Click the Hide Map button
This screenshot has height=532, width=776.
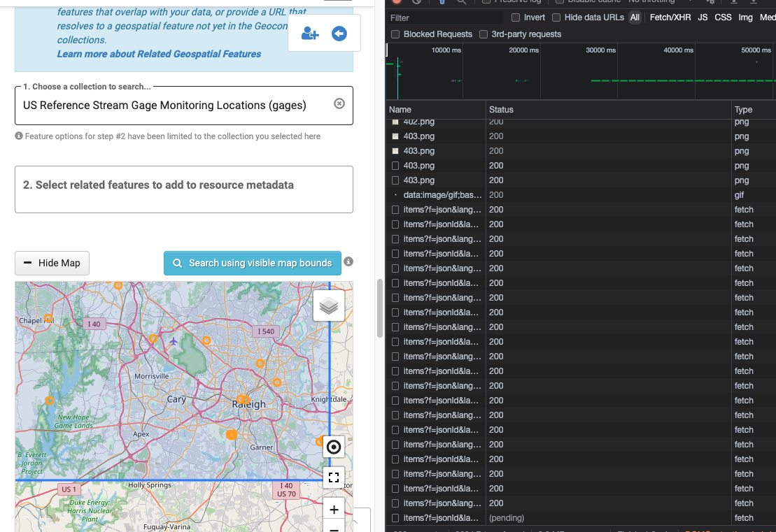(52, 263)
